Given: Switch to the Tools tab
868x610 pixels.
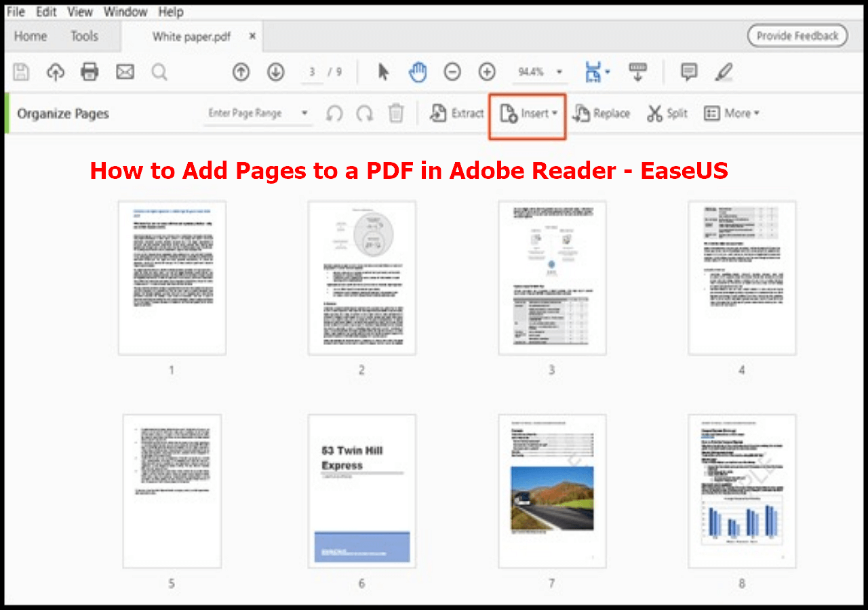Looking at the screenshot, I should 84,37.
